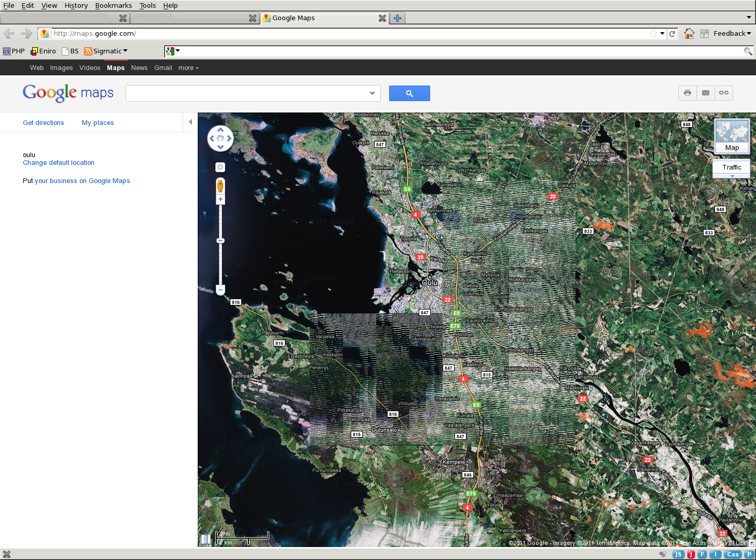Open the Feedback dropdown
This screenshot has height=560, width=756.
point(732,34)
